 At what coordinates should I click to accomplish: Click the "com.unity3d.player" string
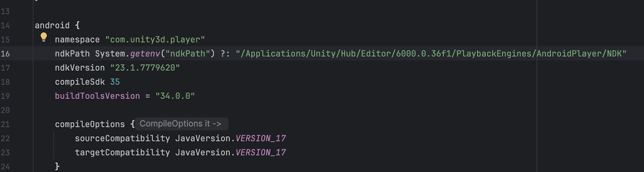coord(155,40)
